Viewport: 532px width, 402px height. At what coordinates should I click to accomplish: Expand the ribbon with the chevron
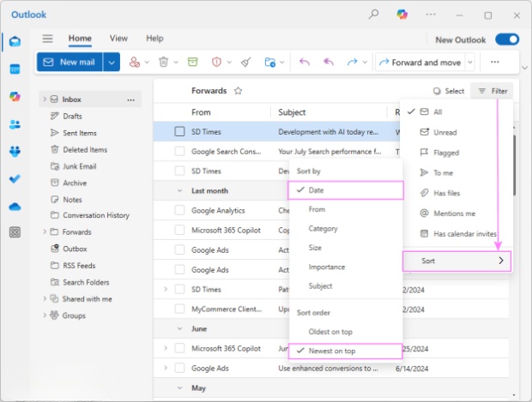pyautogui.click(x=524, y=68)
